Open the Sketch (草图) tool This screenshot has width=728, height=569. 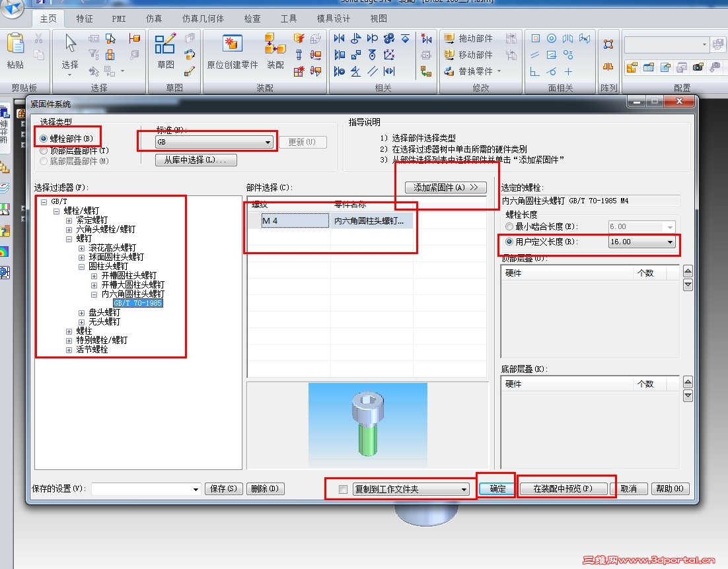165,43
